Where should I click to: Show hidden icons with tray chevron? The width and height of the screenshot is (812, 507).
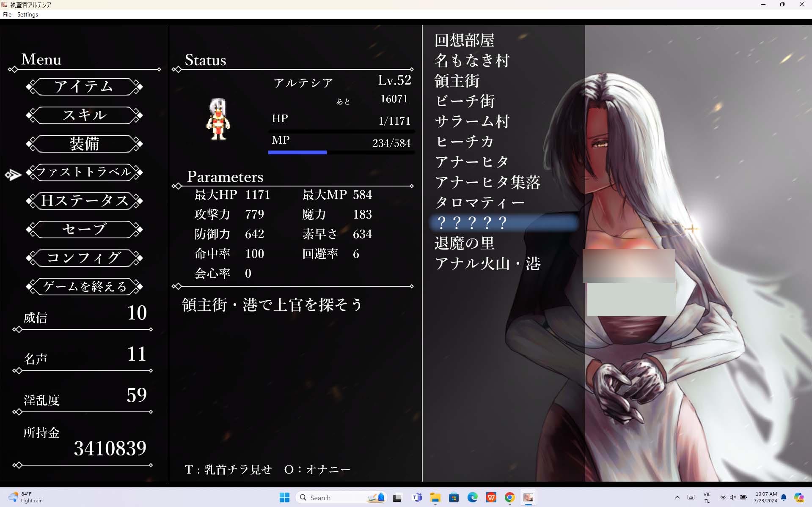[x=677, y=497]
